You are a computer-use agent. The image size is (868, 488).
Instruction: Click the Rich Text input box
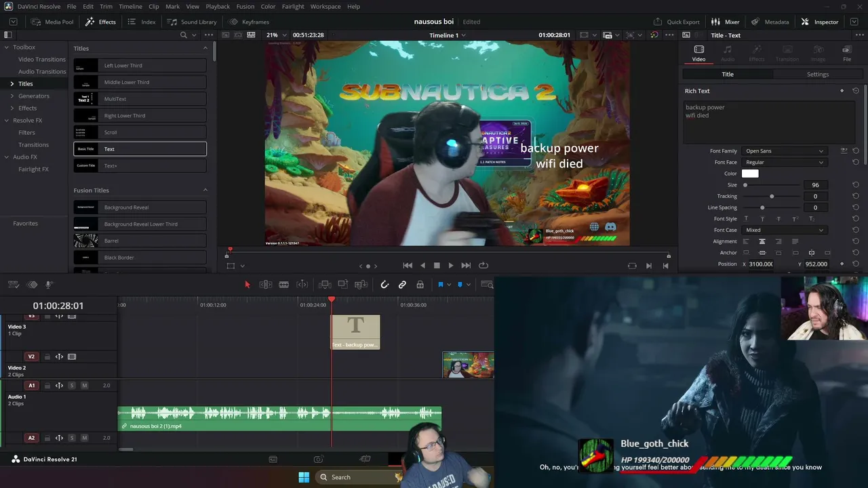coord(769,123)
